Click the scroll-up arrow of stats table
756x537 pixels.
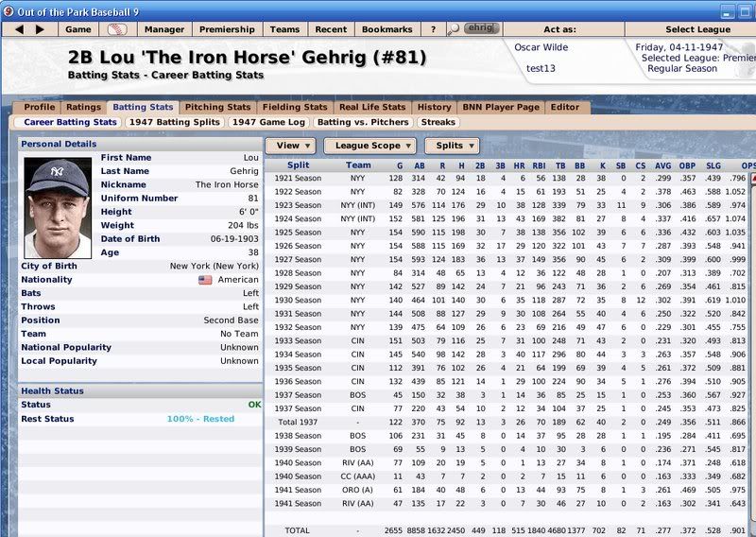[x=753, y=179]
